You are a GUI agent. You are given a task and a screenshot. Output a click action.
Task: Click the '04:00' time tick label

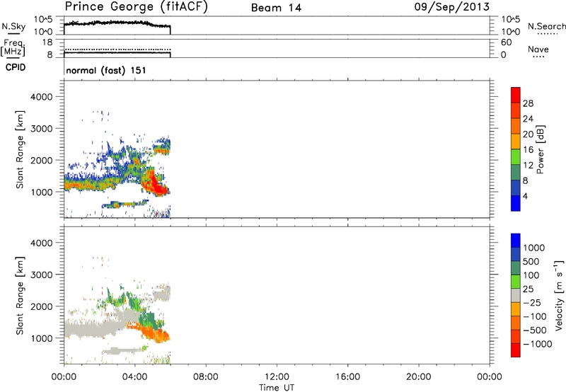click(134, 377)
